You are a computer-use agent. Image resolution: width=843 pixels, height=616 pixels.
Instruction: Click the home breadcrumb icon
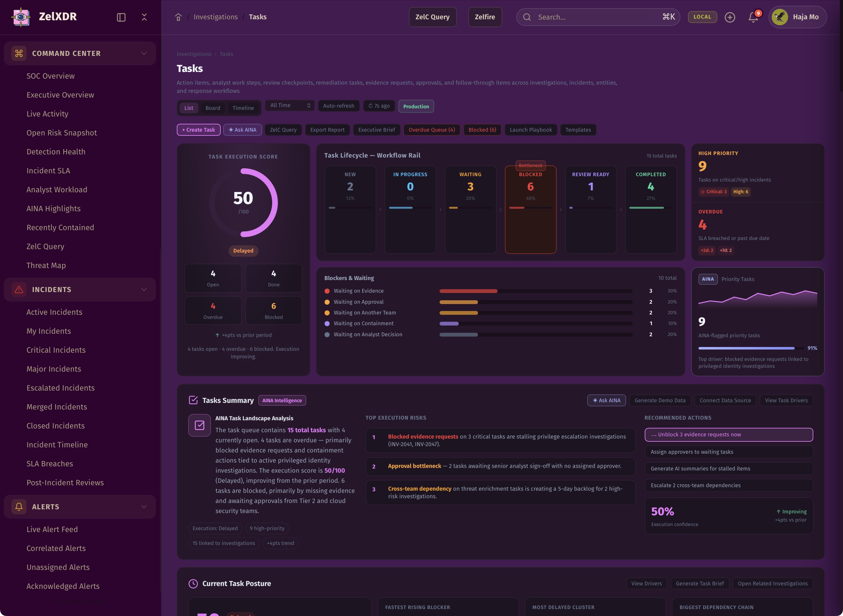pyautogui.click(x=178, y=17)
